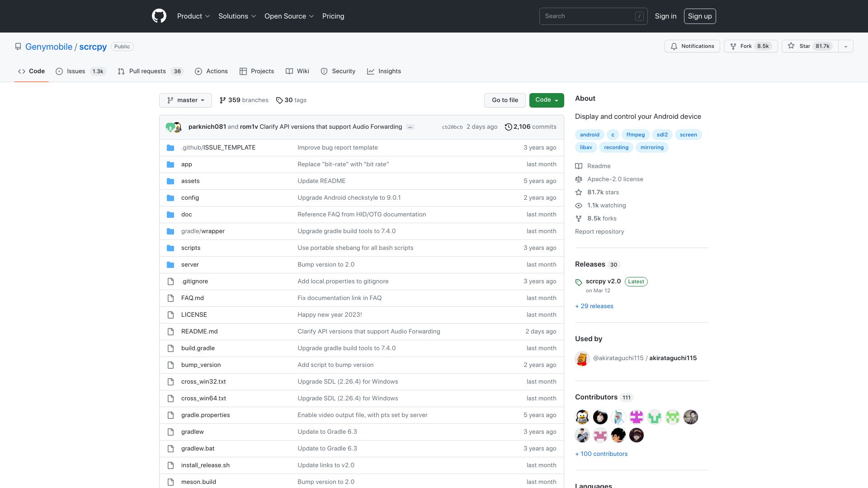868x488 pixels.
Task: Open the Wiki tab
Action: click(297, 71)
